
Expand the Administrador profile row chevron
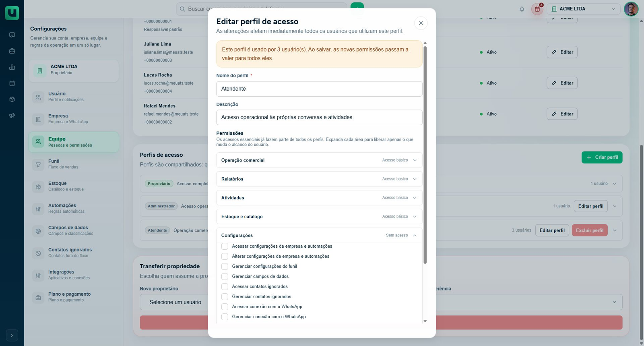tap(615, 206)
